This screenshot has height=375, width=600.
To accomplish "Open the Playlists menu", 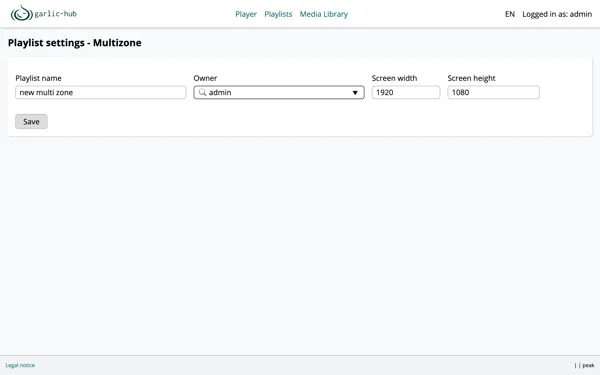I will 278,14.
